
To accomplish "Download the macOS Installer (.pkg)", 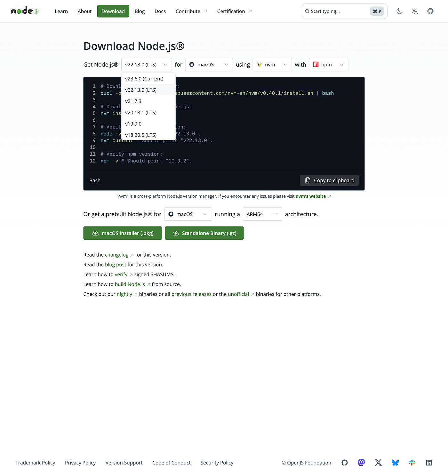I will [x=123, y=233].
